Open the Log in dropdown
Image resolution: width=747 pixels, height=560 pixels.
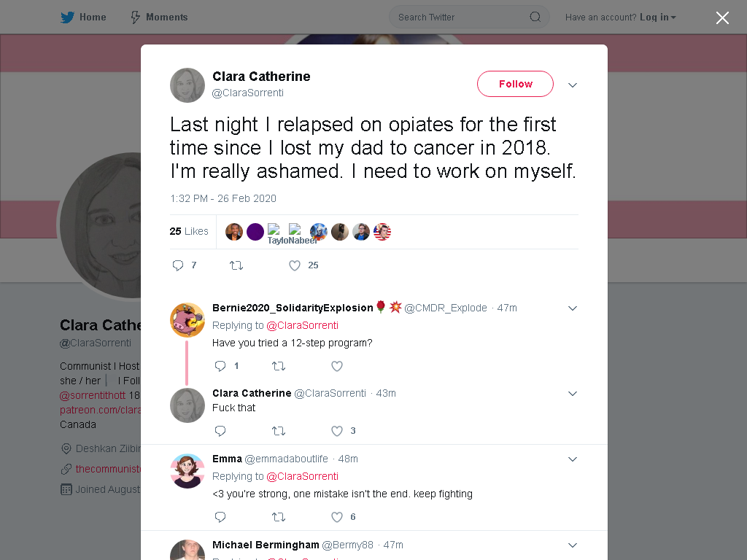point(658,17)
